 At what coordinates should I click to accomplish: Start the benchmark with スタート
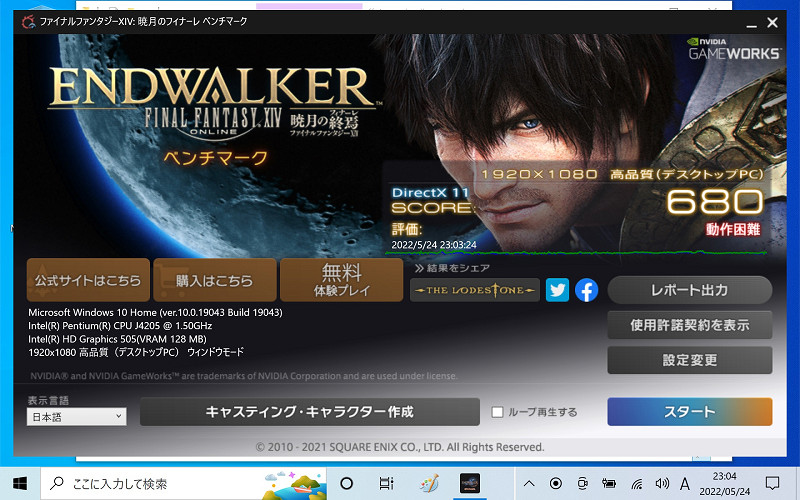click(x=690, y=412)
